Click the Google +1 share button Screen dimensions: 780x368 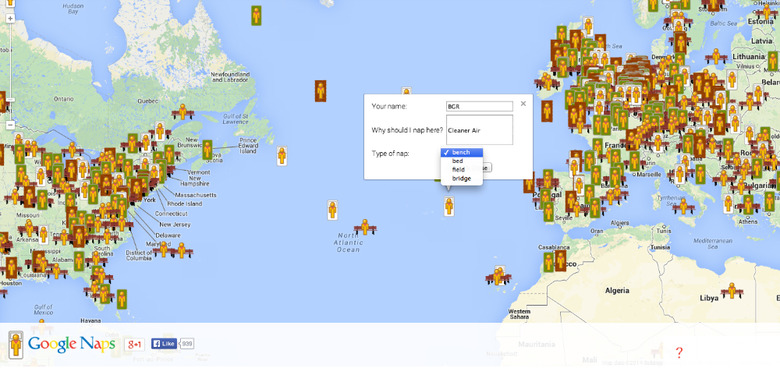(135, 344)
